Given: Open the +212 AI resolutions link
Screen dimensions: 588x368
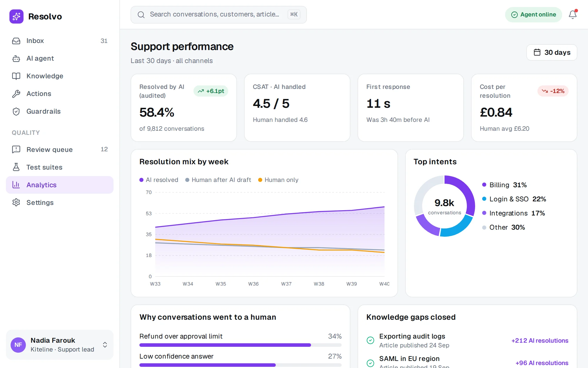Looking at the screenshot, I should [540, 341].
